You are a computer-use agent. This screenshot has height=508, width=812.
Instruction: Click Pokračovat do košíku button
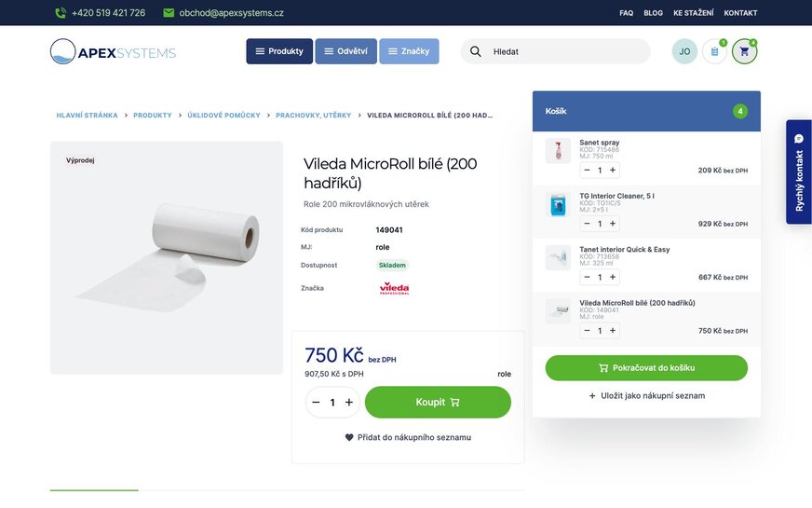point(646,368)
